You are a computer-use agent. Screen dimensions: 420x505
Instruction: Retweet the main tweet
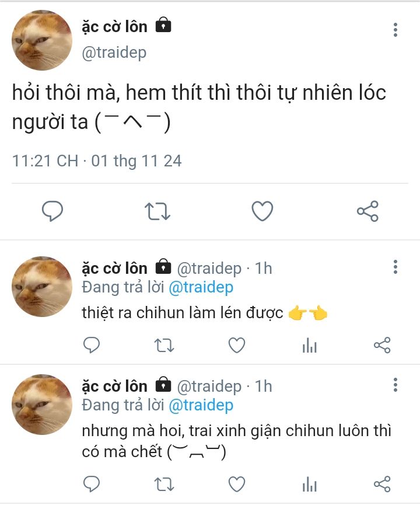pyautogui.click(x=157, y=211)
